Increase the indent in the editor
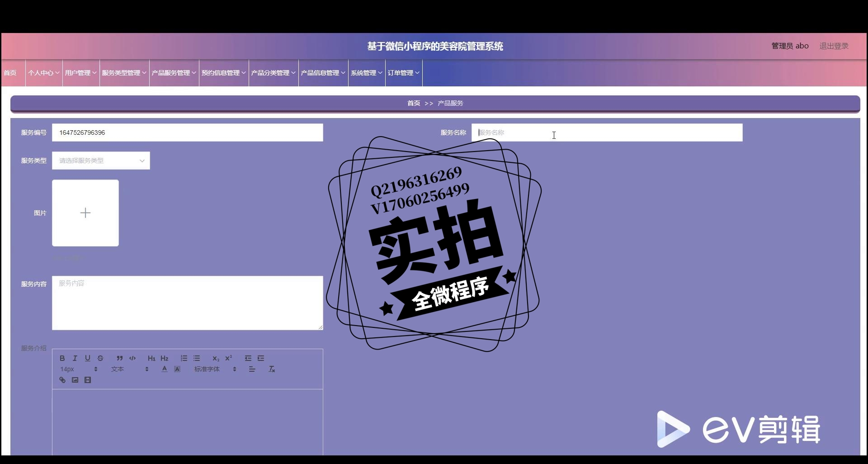868x464 pixels. coord(261,358)
